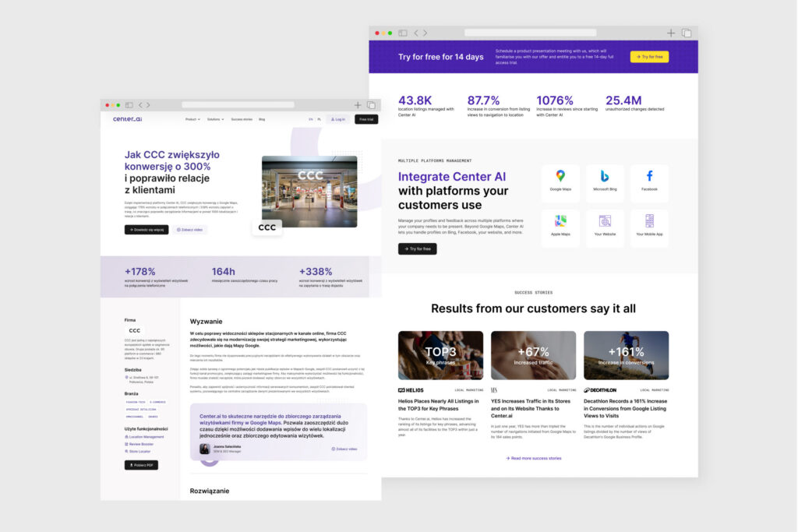Image resolution: width=798 pixels, height=532 pixels.
Task: Click the sidebar toggle icon in the Center AI landing browser
Action: coord(403,33)
